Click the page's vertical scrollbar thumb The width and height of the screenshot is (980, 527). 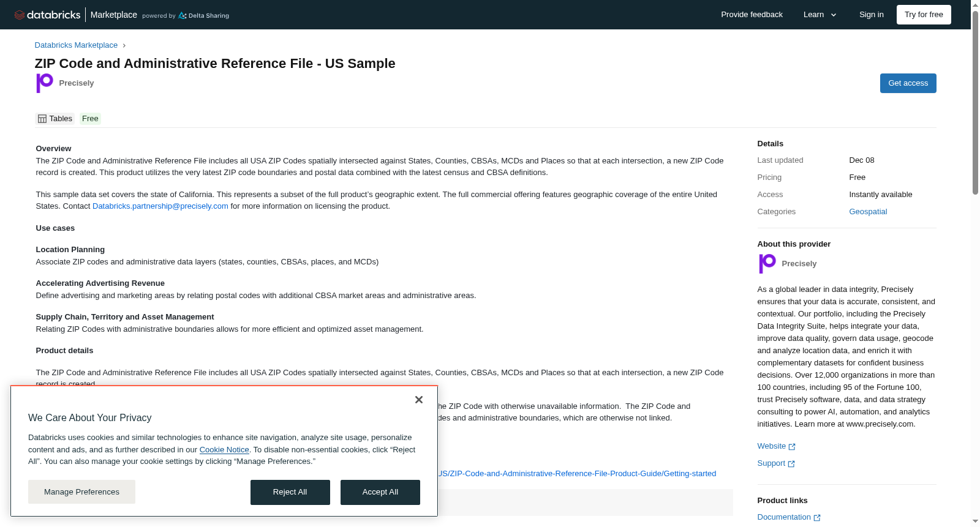coord(975,102)
